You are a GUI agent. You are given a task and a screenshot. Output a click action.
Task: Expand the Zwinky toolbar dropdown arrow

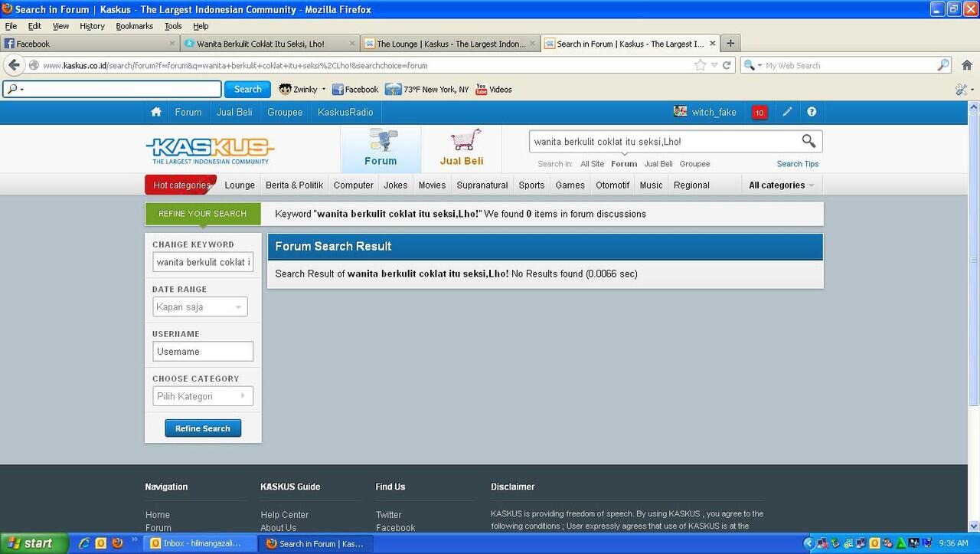pyautogui.click(x=324, y=90)
